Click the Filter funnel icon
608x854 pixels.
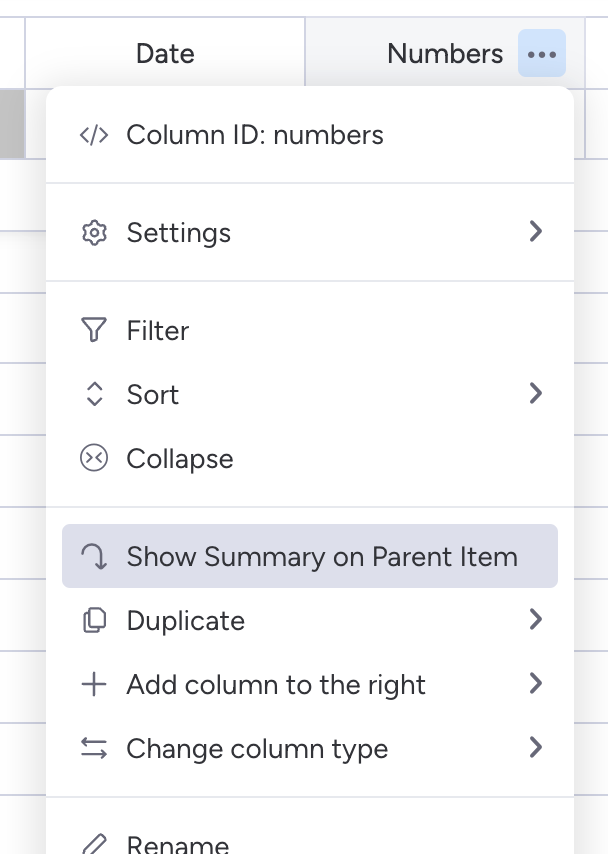click(x=94, y=330)
